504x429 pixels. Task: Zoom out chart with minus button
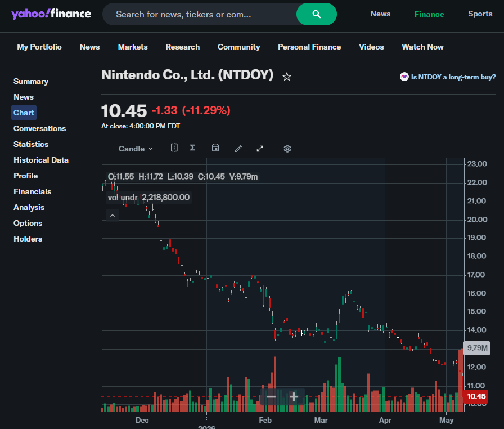pyautogui.click(x=271, y=397)
